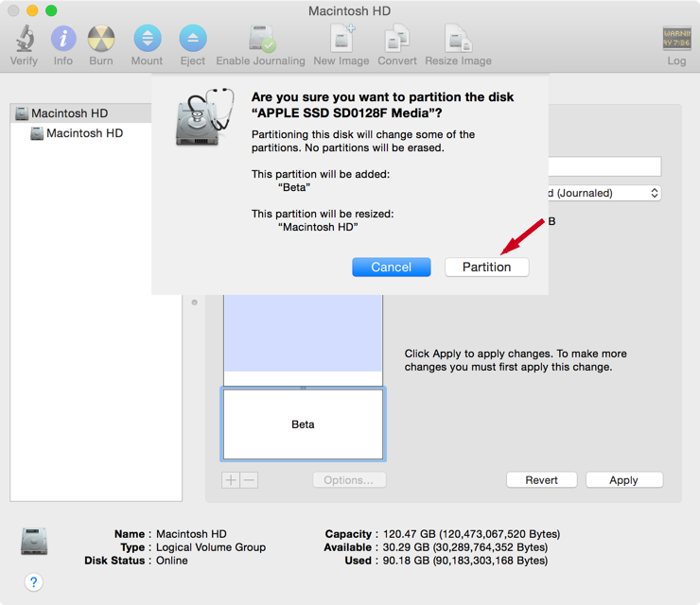Confirm by clicking the Partition button
The width and height of the screenshot is (700, 605).
[x=486, y=267]
